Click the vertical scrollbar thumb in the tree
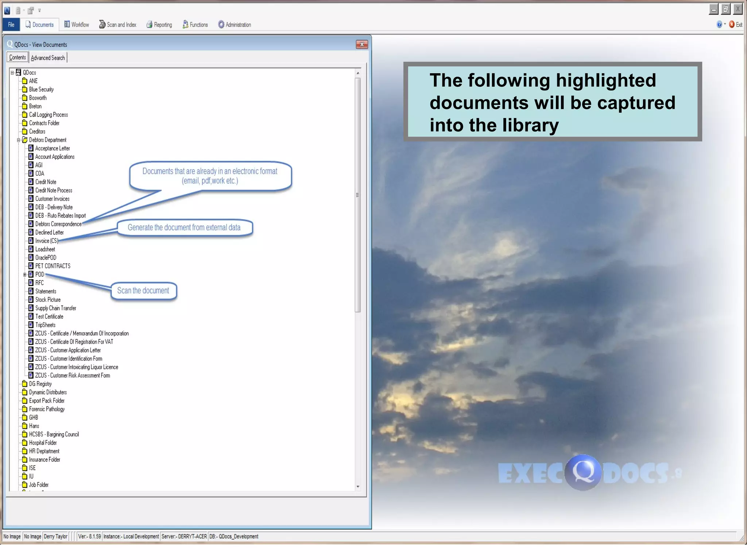Screen dimensions: 747x560 tap(358, 195)
